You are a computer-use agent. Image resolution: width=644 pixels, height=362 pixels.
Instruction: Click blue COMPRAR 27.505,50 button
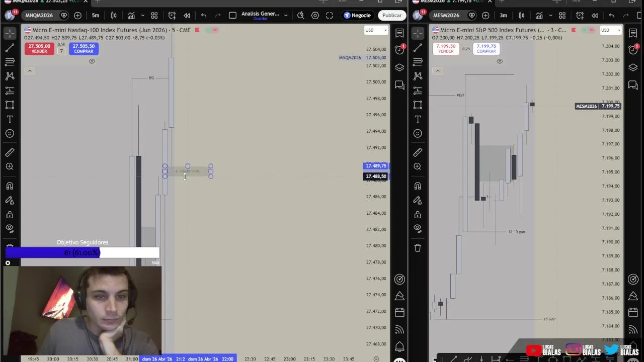(84, 49)
